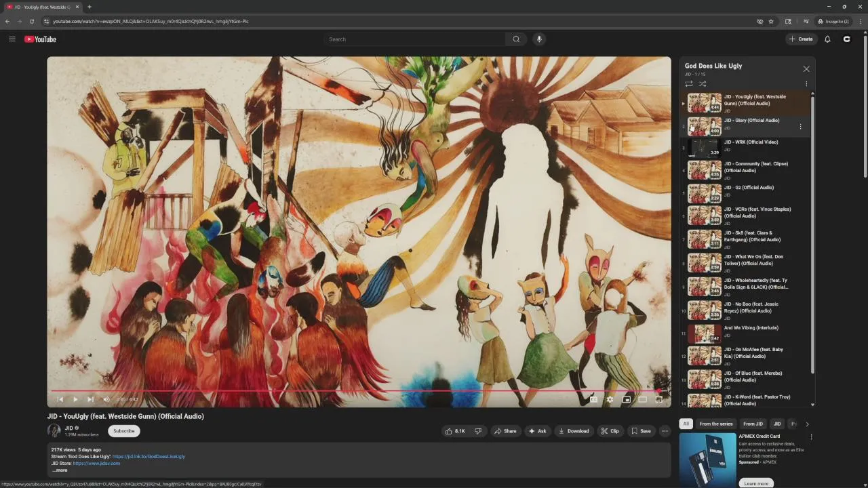
Task: Skip to the next video
Action: coord(90,399)
